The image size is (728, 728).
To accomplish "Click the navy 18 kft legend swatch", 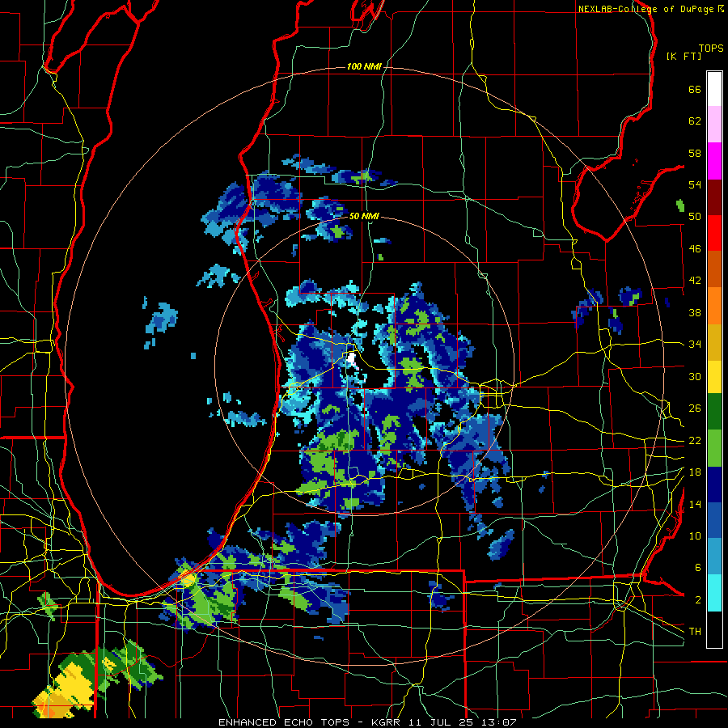I will (x=714, y=485).
